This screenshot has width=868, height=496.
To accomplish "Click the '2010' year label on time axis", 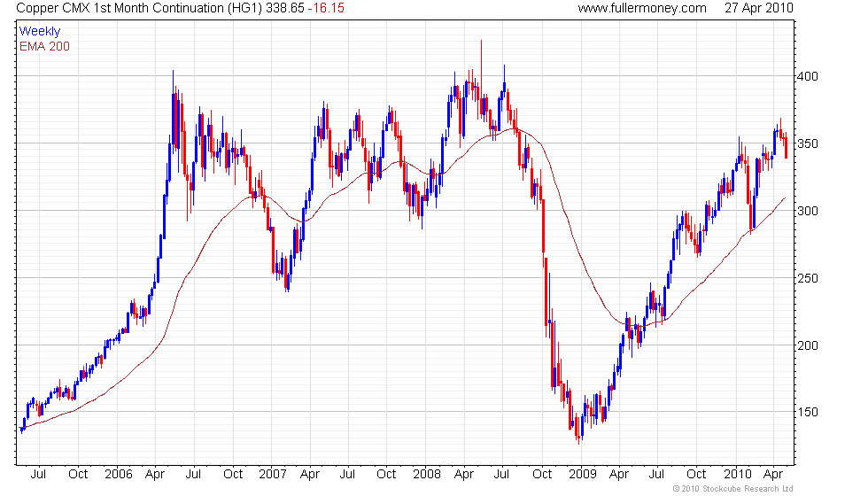I will click(737, 475).
